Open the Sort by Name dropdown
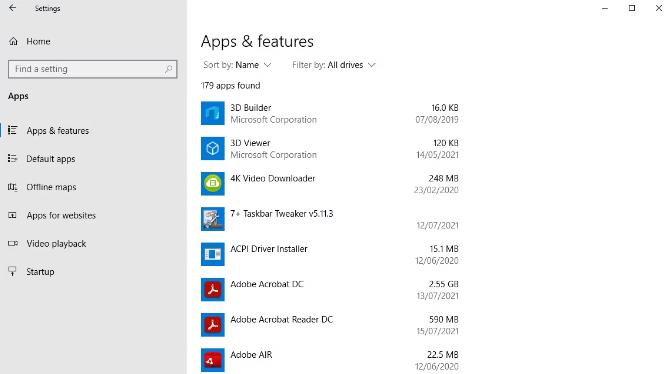The image size is (670, 374). [237, 65]
